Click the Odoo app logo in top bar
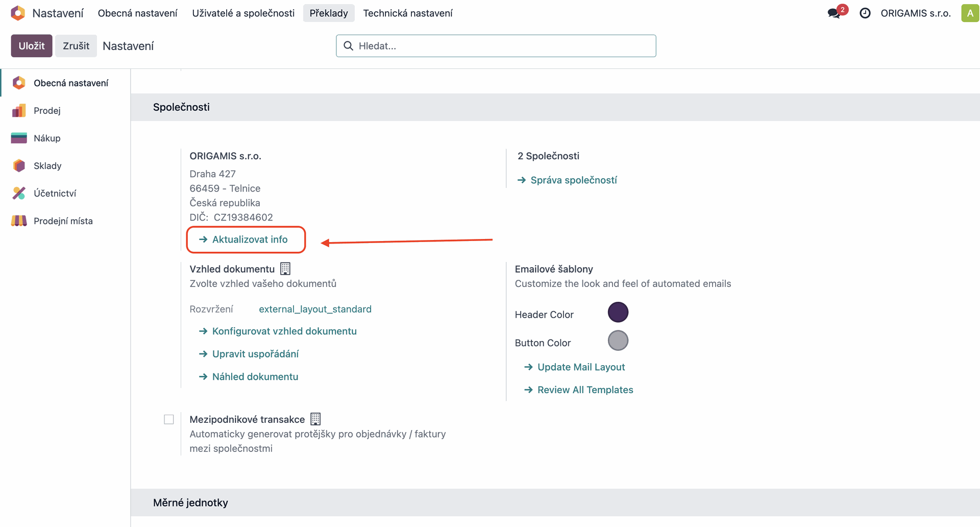 pyautogui.click(x=18, y=13)
